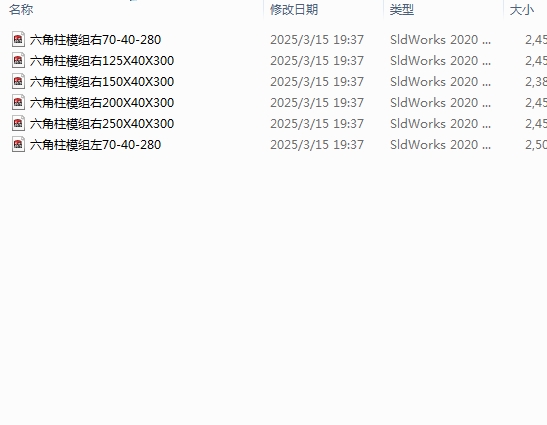Screen dimensions: 547x425
Task: Click the file size of 六角柱模组右150X40X300
Action: (x=536, y=82)
